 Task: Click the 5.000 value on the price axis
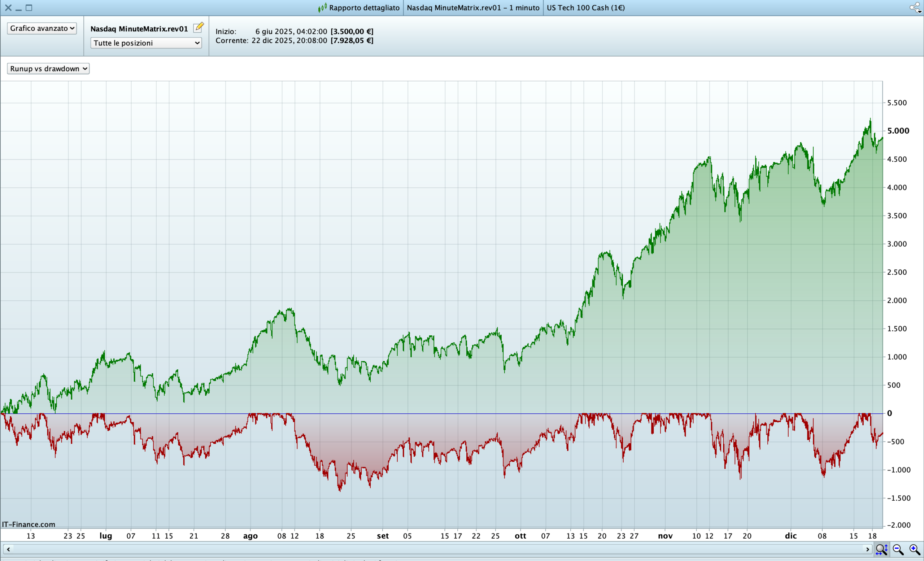click(x=898, y=131)
